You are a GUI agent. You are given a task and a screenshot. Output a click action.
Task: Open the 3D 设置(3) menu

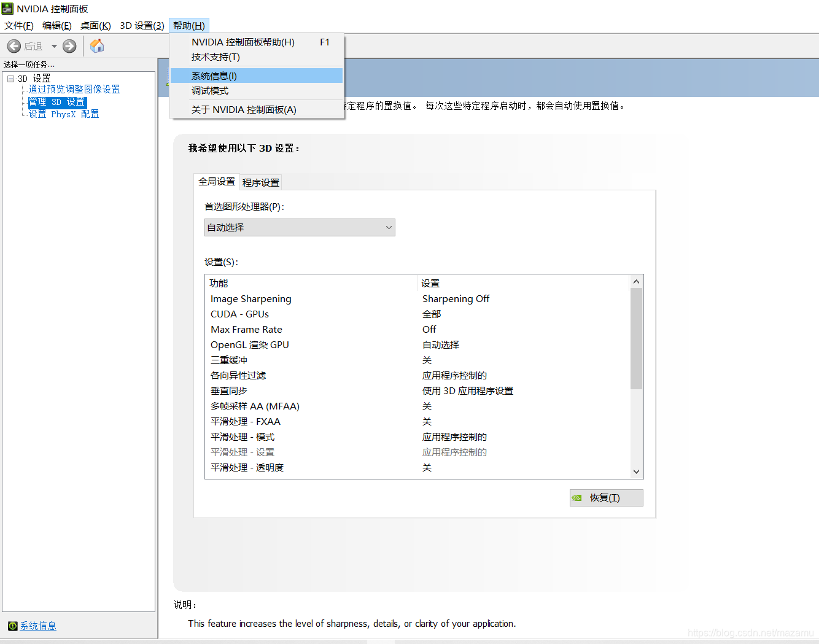[142, 25]
